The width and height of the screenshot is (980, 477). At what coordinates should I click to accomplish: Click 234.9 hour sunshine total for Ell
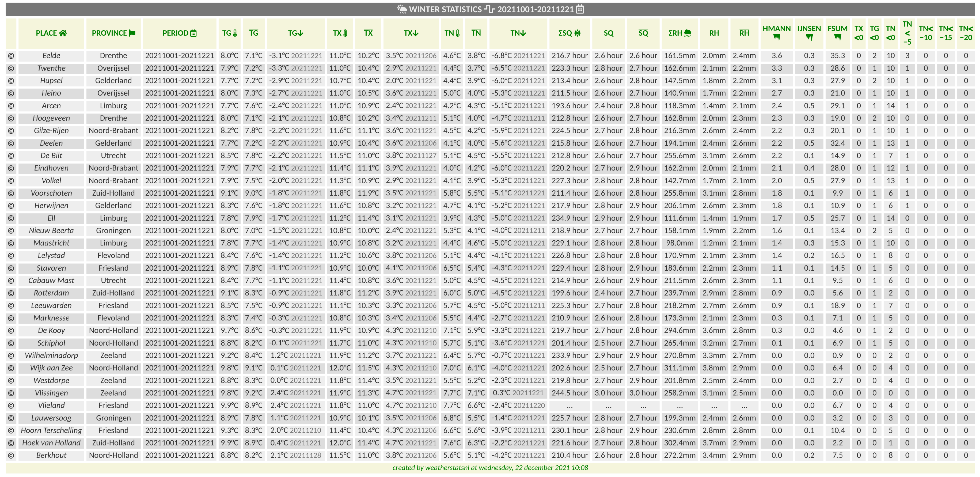pos(569,218)
